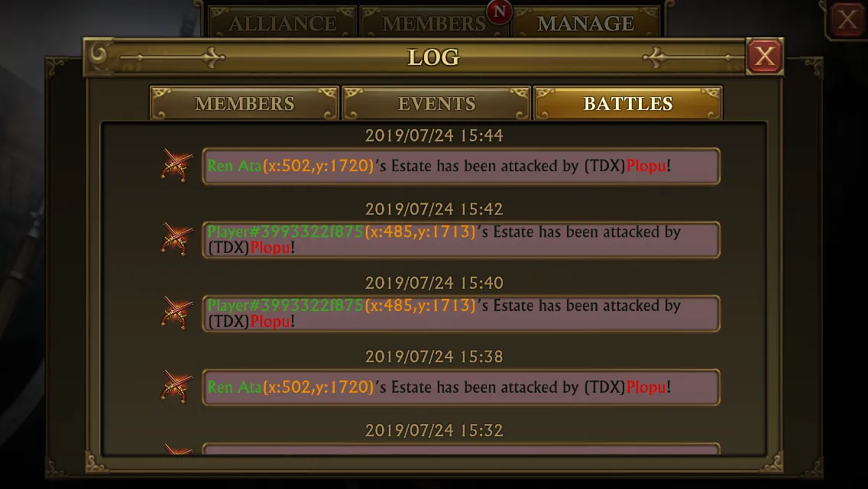
Task: Click crossed pistols icon for 15:42 battle
Action: click(177, 238)
